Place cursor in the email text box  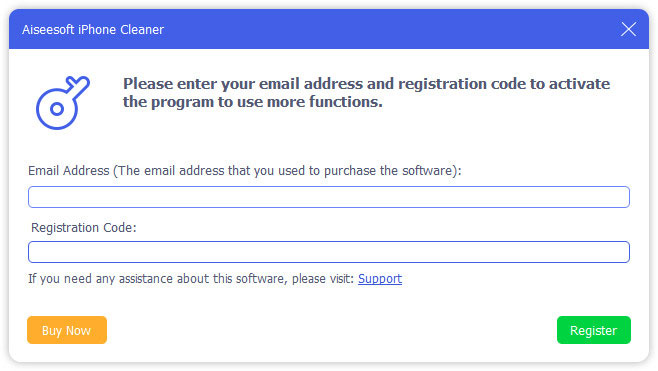329,197
